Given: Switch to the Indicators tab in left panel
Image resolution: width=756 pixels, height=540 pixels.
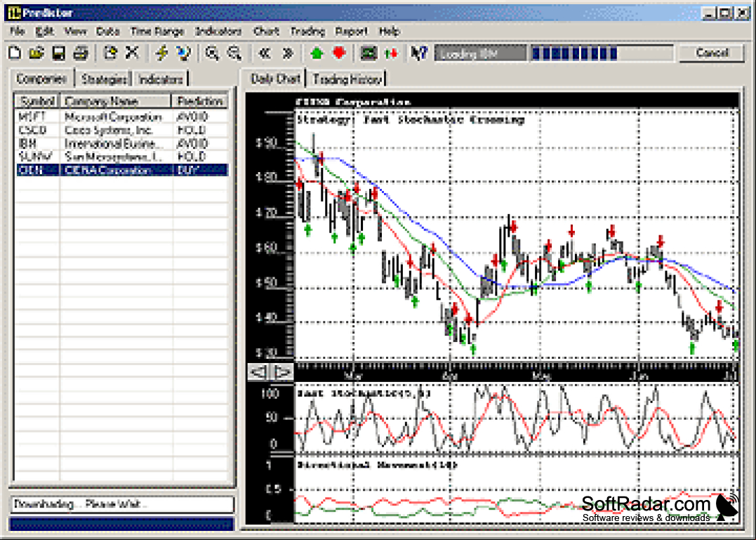Looking at the screenshot, I should 161,79.
